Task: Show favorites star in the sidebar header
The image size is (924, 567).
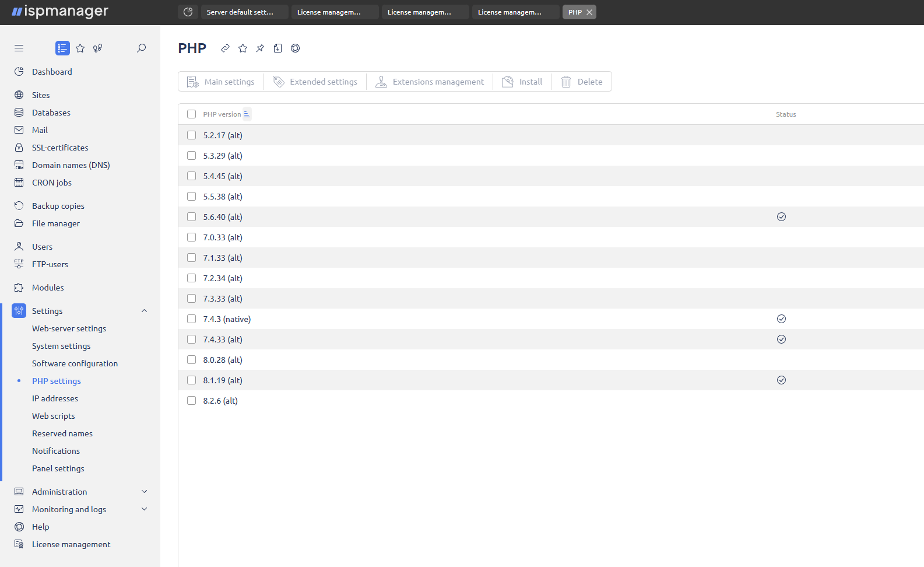Action: pos(80,48)
